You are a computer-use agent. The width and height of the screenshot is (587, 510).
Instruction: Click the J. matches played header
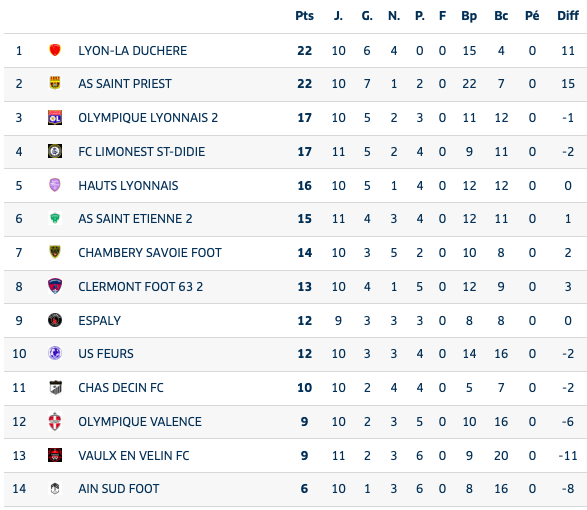click(338, 16)
